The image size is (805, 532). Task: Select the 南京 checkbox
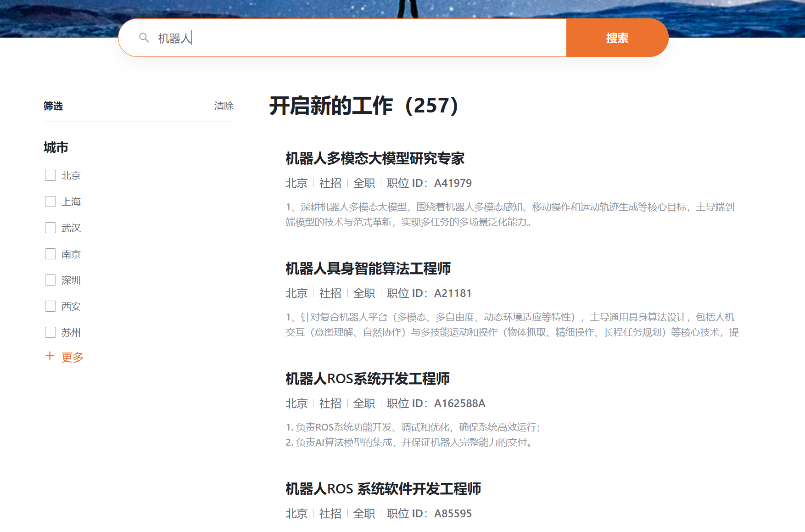[x=50, y=254]
